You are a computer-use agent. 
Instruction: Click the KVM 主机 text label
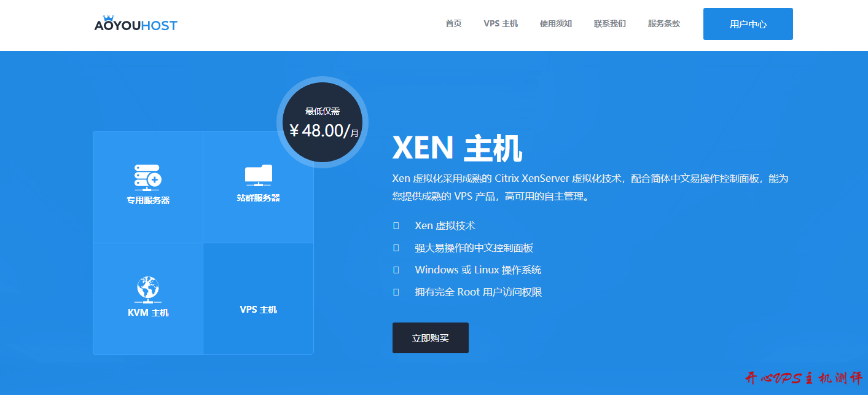coord(148,313)
